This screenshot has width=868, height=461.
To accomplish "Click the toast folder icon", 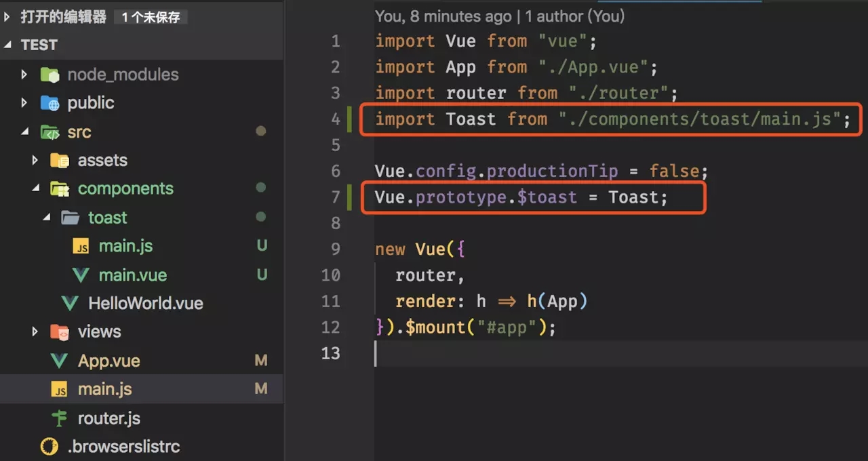I will pyautogui.click(x=70, y=218).
